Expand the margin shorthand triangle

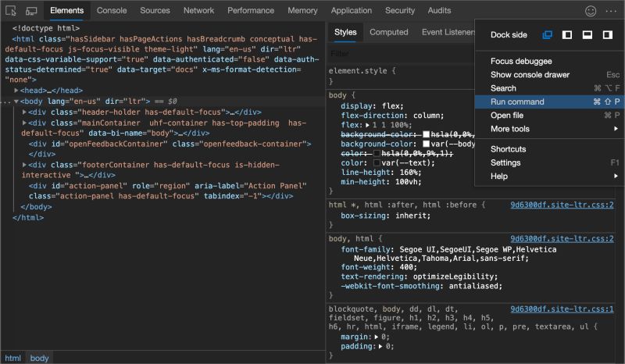(x=377, y=337)
